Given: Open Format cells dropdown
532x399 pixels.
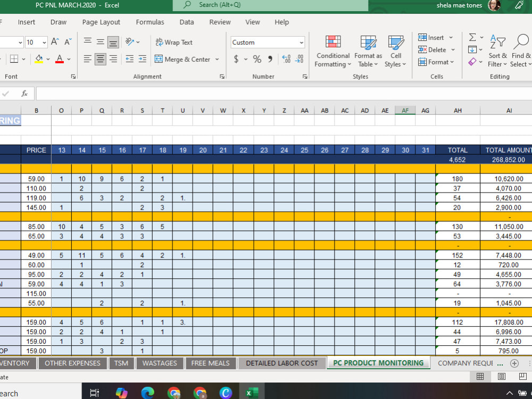Looking at the screenshot, I should pyautogui.click(x=436, y=62).
